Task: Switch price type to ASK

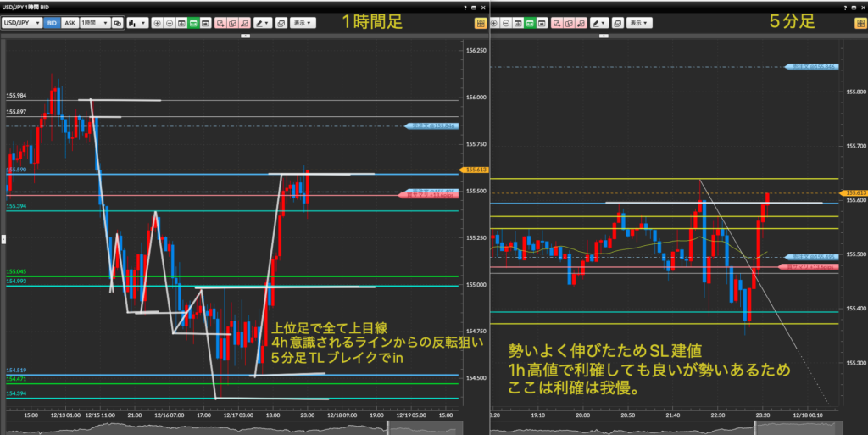Action: 70,23
